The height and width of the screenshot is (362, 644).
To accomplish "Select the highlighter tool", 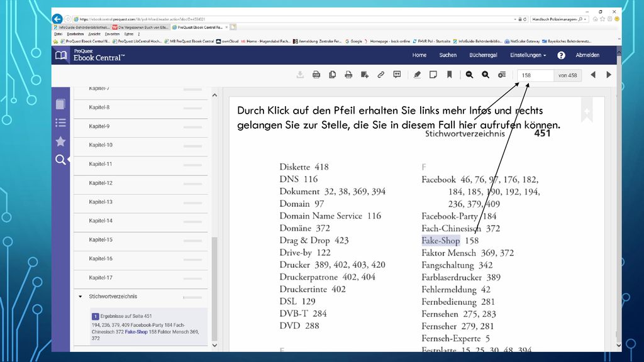I will tap(417, 75).
